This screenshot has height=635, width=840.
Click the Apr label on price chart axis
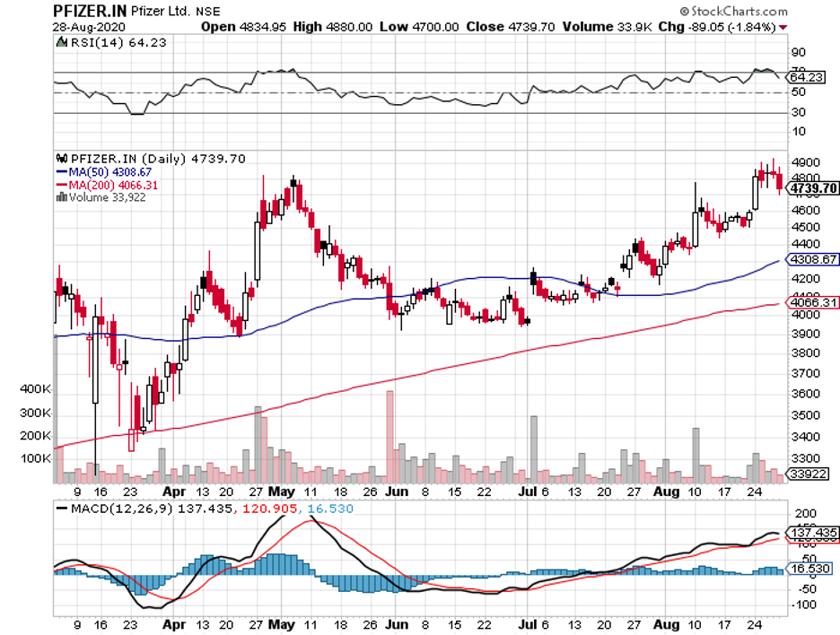174,491
